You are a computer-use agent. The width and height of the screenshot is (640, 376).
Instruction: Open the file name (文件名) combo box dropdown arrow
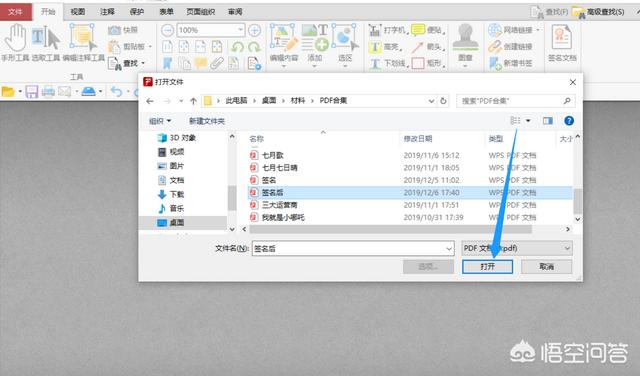tap(449, 249)
